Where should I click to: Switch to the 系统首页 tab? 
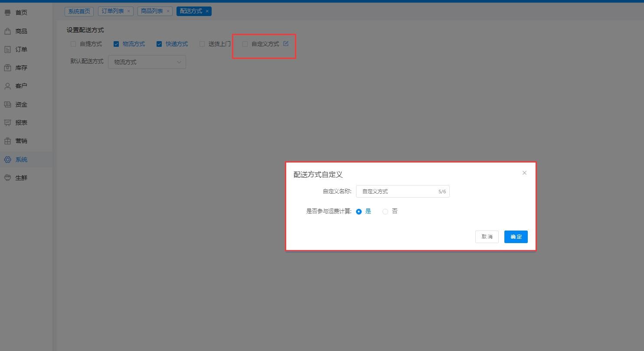tap(79, 11)
